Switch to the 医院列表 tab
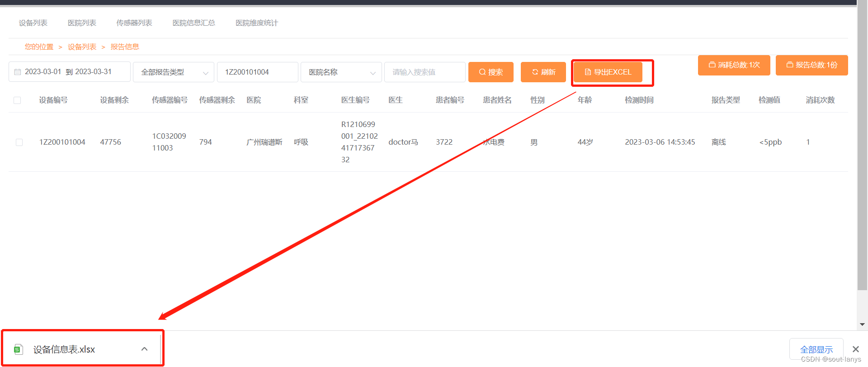The height and width of the screenshot is (367, 868). point(82,23)
